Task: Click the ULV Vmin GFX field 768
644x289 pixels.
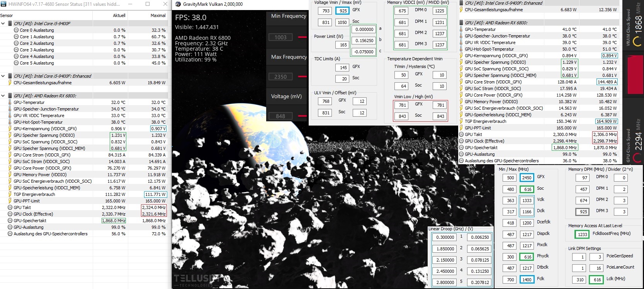Action: coord(326,101)
